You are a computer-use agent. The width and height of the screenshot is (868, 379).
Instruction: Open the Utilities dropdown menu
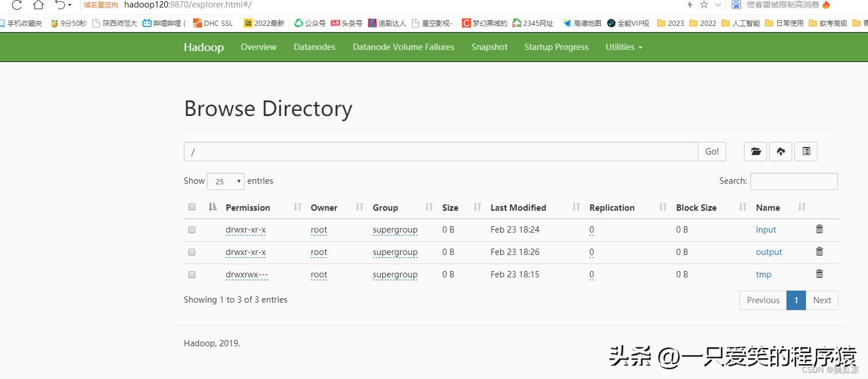tap(624, 47)
